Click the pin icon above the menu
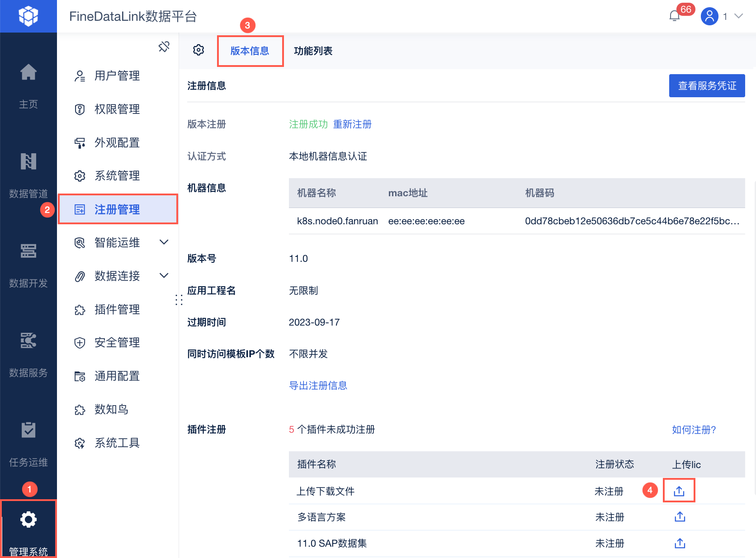Viewport: 756px width, 558px height. [164, 46]
